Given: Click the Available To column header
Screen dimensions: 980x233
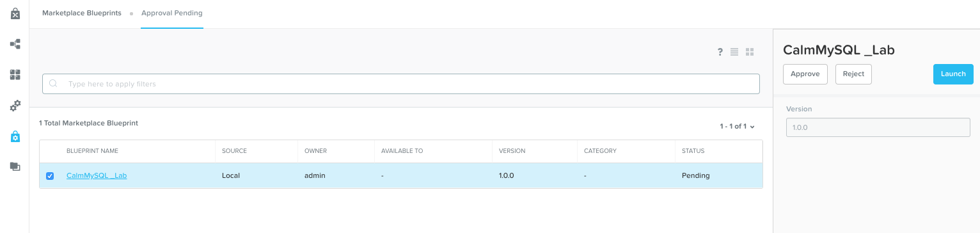Looking at the screenshot, I should [x=402, y=151].
